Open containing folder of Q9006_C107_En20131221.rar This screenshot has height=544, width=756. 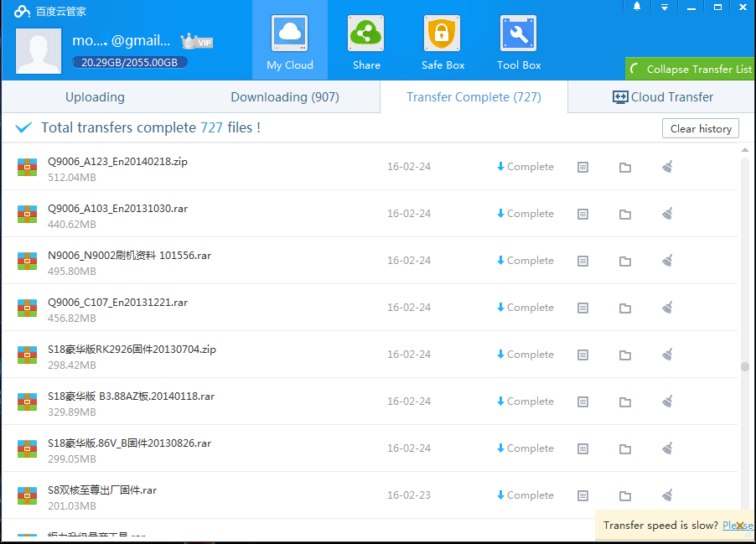625,308
